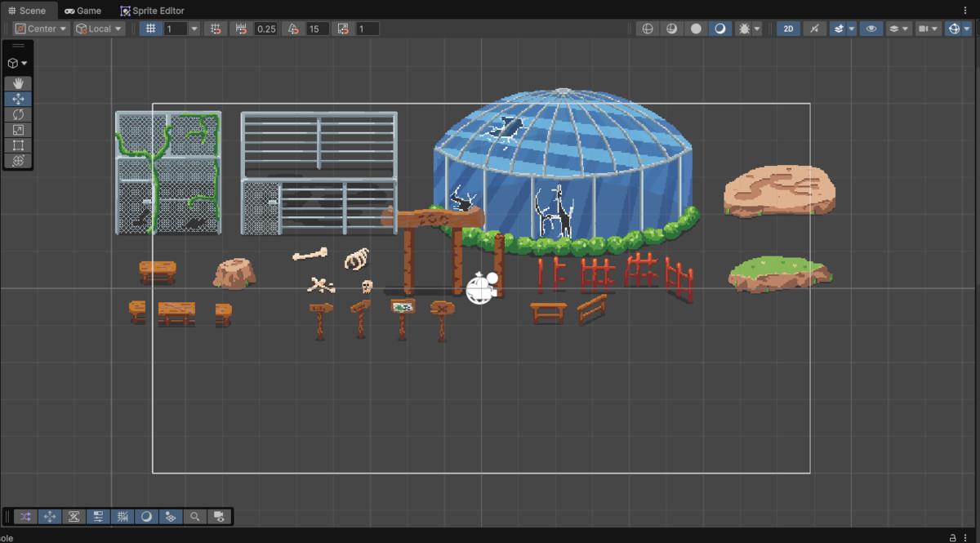The height and width of the screenshot is (543, 980).
Task: Select the Scale tool
Action: point(18,130)
